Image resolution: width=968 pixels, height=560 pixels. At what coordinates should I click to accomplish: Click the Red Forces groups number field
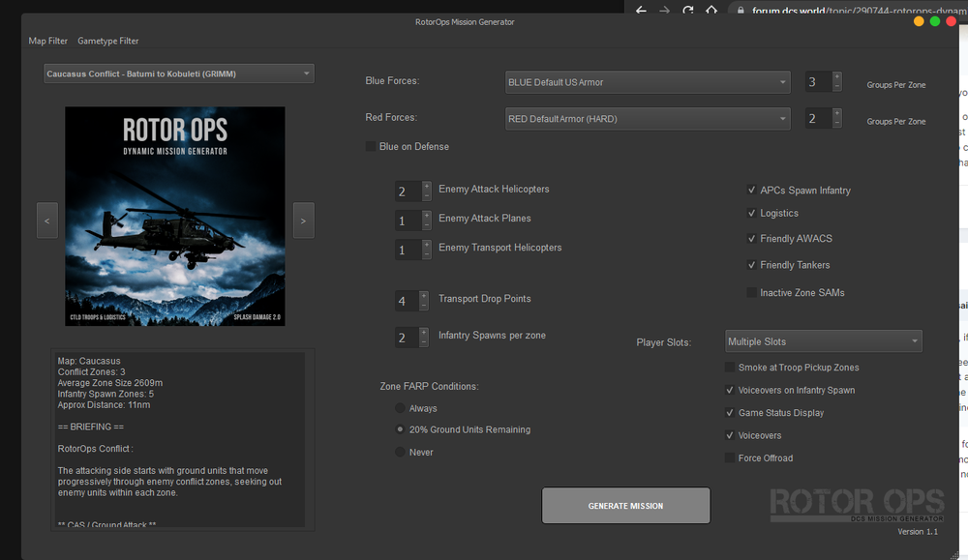pos(819,118)
